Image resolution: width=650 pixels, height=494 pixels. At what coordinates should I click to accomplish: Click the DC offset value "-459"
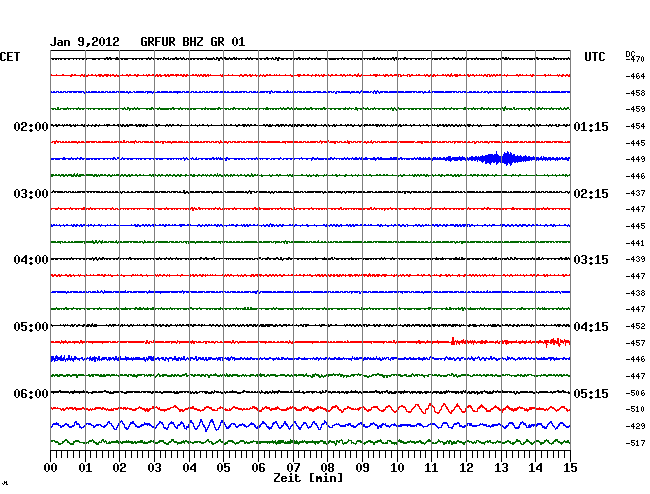point(635,109)
